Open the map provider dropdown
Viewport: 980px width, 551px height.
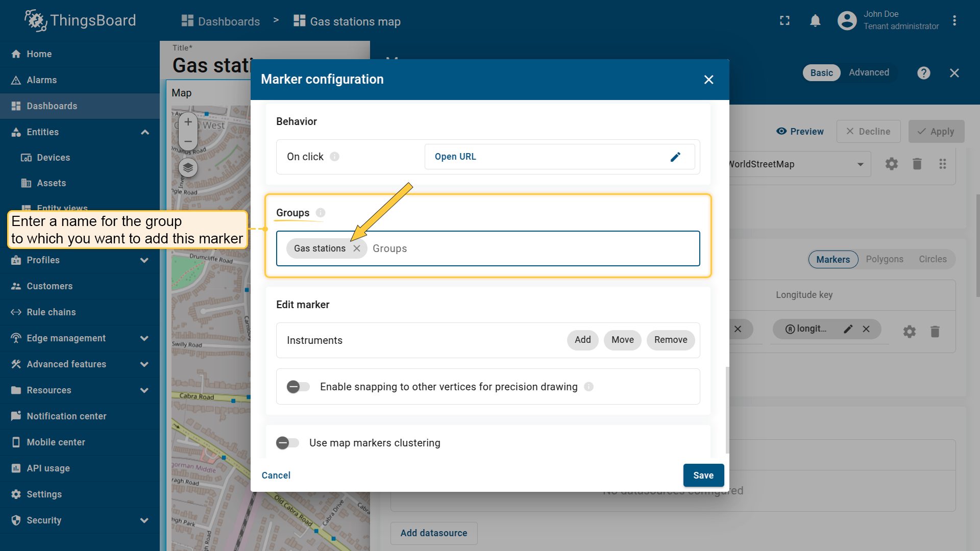pyautogui.click(x=860, y=164)
